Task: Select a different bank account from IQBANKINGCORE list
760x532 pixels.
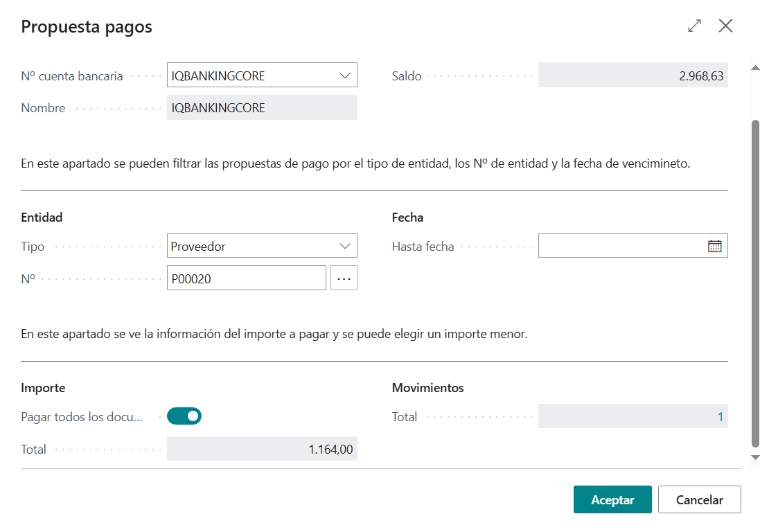Action: point(345,75)
